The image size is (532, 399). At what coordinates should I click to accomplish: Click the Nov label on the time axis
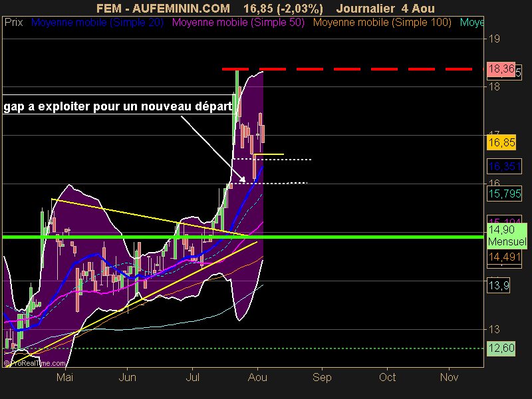pyautogui.click(x=450, y=377)
